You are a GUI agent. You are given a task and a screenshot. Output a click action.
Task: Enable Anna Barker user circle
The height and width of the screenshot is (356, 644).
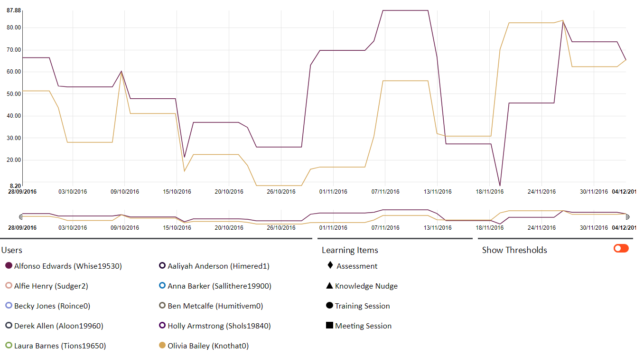point(162,286)
